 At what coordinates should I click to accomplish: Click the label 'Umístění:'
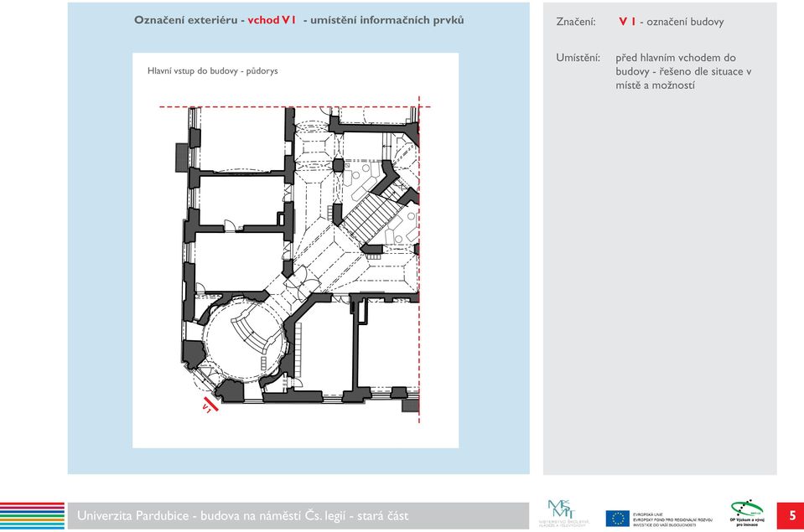[578, 58]
